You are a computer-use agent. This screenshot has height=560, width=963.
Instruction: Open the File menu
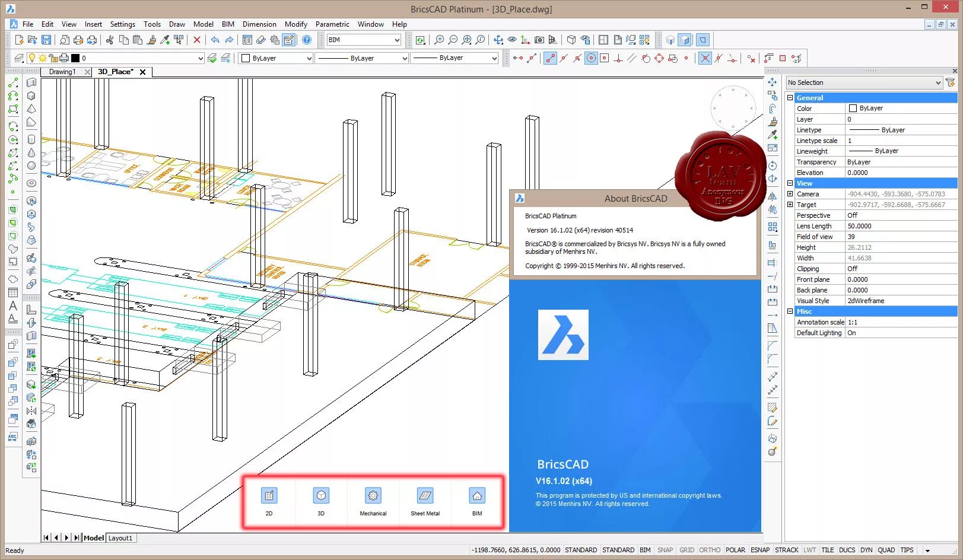[x=28, y=24]
